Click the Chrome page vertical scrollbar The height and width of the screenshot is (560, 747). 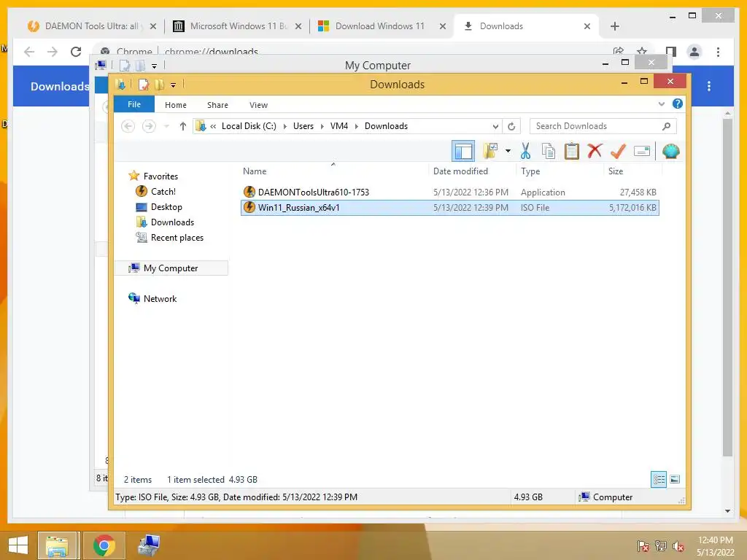pos(727,286)
